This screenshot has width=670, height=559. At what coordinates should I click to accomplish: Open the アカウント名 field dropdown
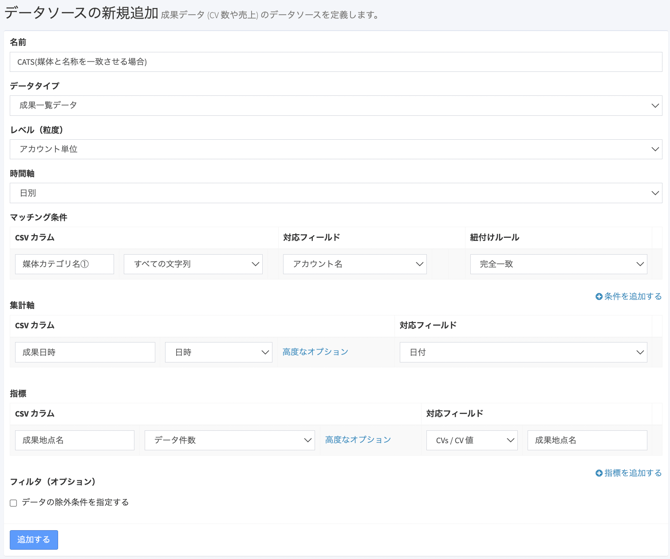355,264
